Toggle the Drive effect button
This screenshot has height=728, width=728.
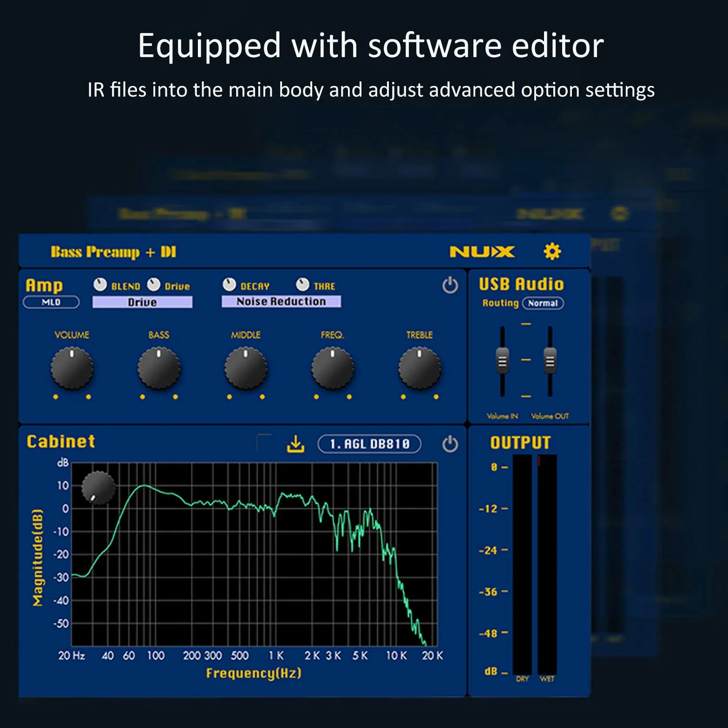pos(142,302)
